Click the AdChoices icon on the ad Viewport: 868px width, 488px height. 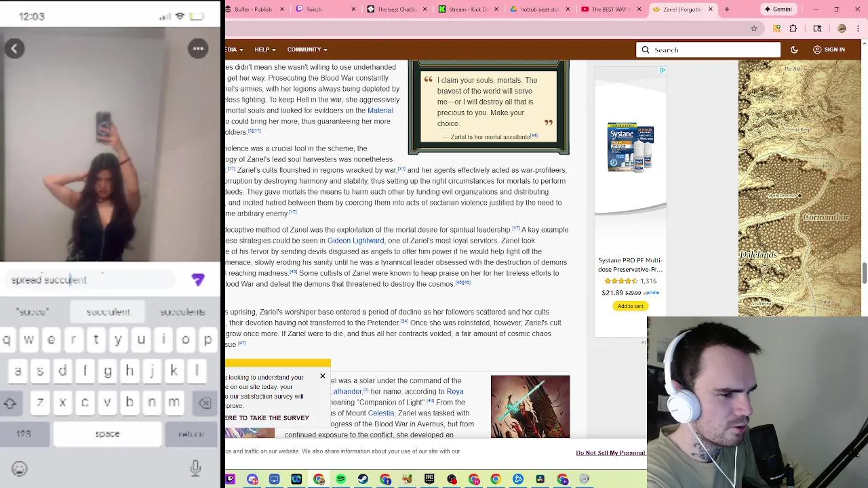point(662,70)
